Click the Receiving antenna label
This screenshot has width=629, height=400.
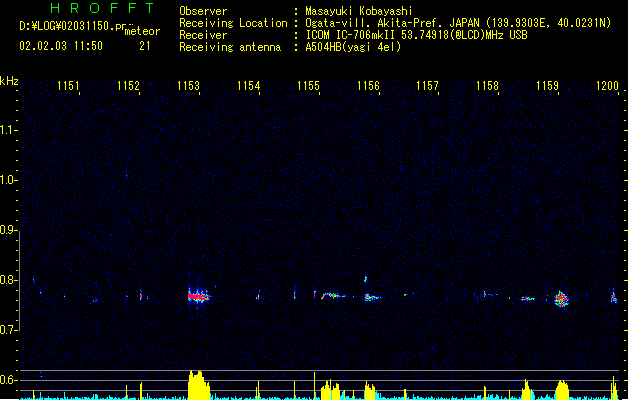tap(230, 47)
